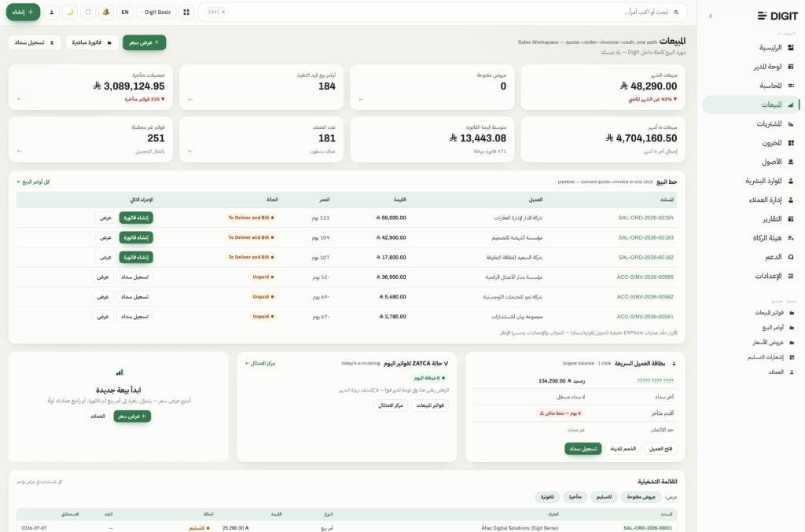Viewport: 805px width, 532px height.
Task: Open الموارد البشرية HR module
Action: click(751, 181)
